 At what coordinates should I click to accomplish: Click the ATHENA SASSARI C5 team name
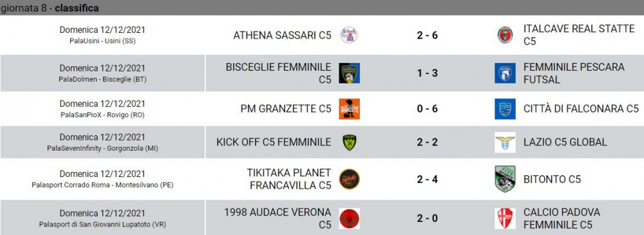pyautogui.click(x=282, y=35)
